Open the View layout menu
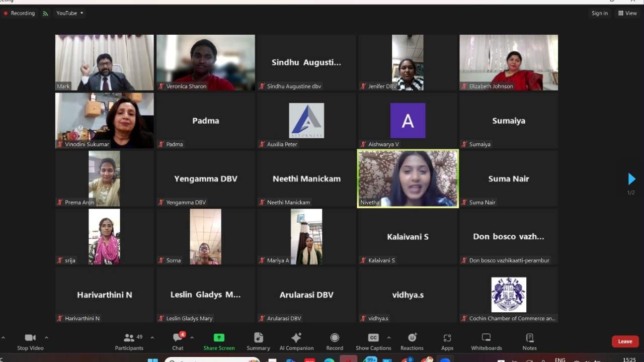644x362 pixels. tap(627, 13)
